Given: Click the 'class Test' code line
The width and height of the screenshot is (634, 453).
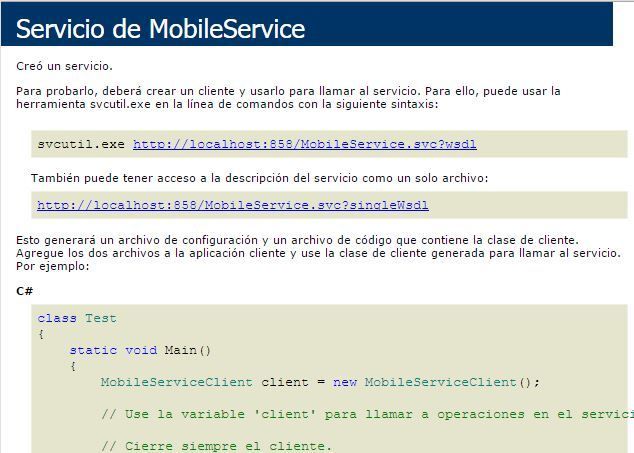Looking at the screenshot, I should click(x=77, y=319).
